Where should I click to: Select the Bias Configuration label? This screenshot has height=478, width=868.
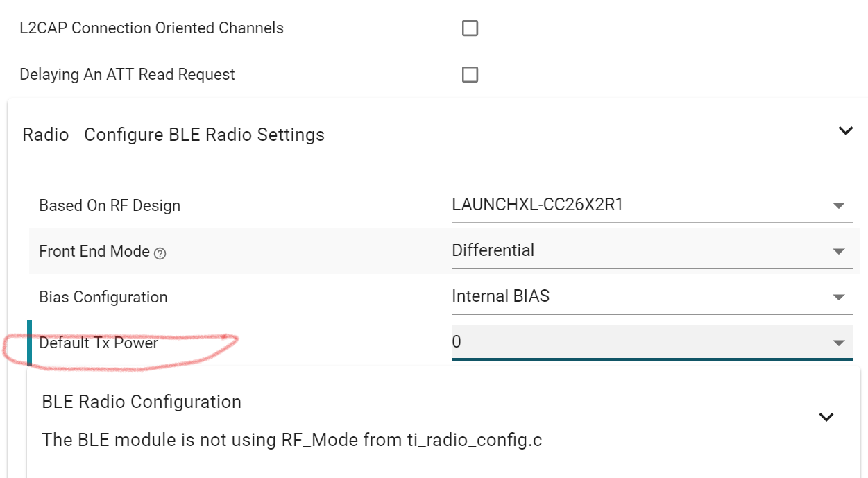(103, 298)
